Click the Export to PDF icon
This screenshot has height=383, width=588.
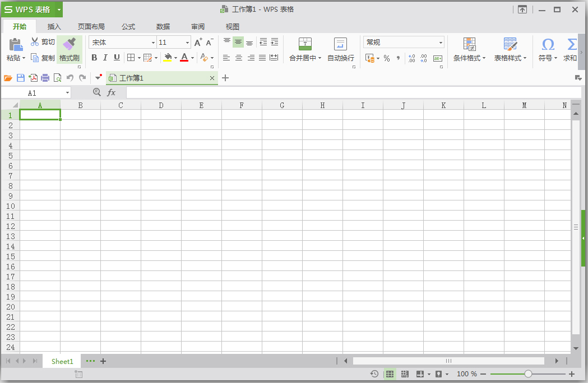[x=34, y=78]
